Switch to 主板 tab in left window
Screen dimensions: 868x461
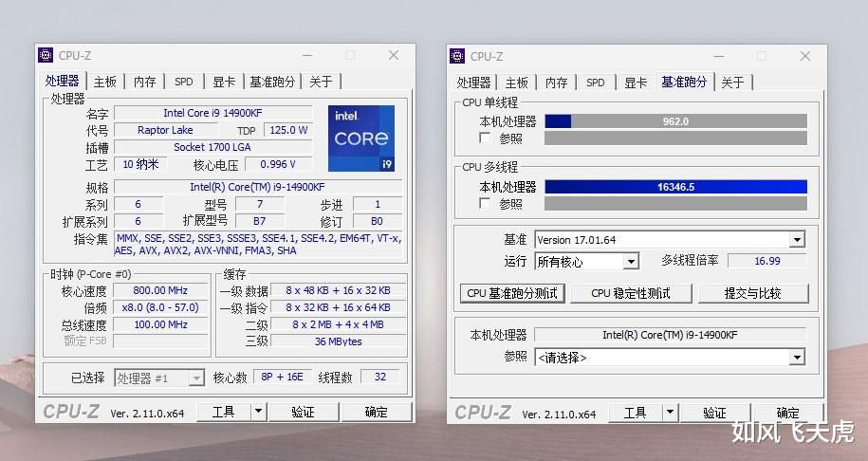pyautogui.click(x=104, y=82)
